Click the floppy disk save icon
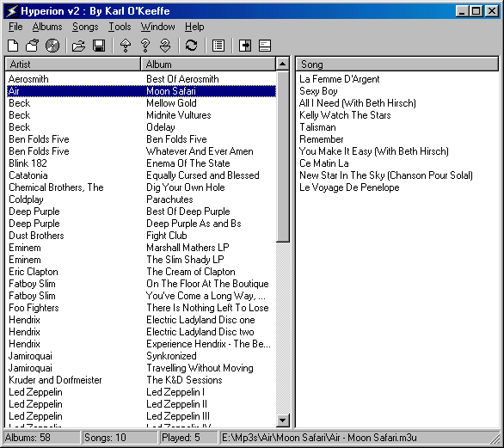 [99, 46]
